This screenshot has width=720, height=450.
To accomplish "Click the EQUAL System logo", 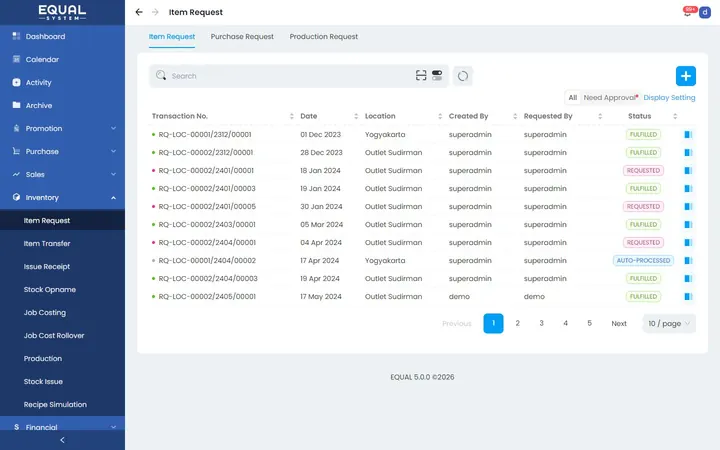I will coord(62,12).
